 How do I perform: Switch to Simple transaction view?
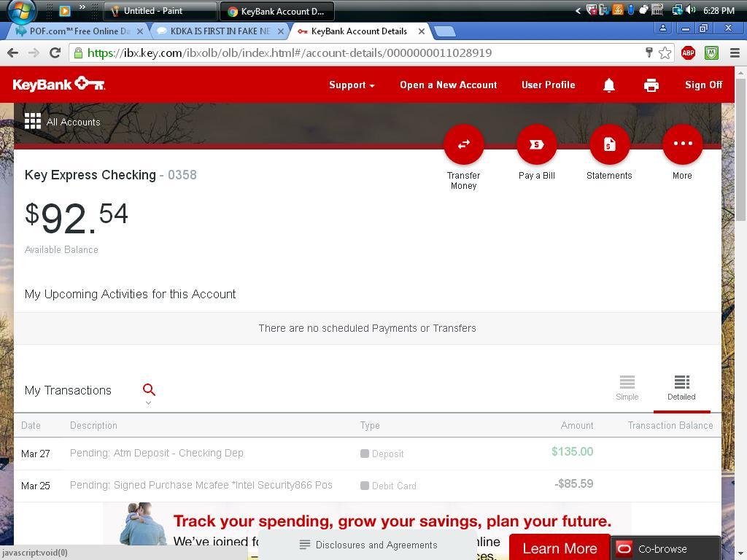tap(627, 388)
